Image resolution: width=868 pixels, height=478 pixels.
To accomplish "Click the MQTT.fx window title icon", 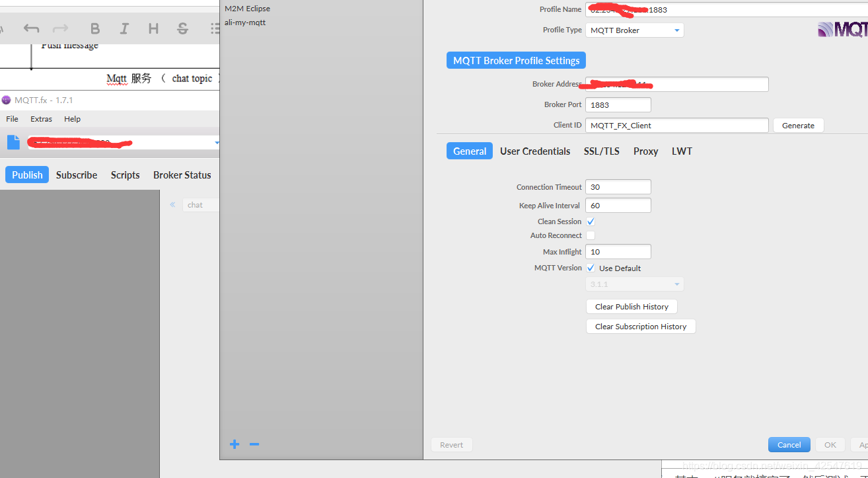I will (x=7, y=100).
